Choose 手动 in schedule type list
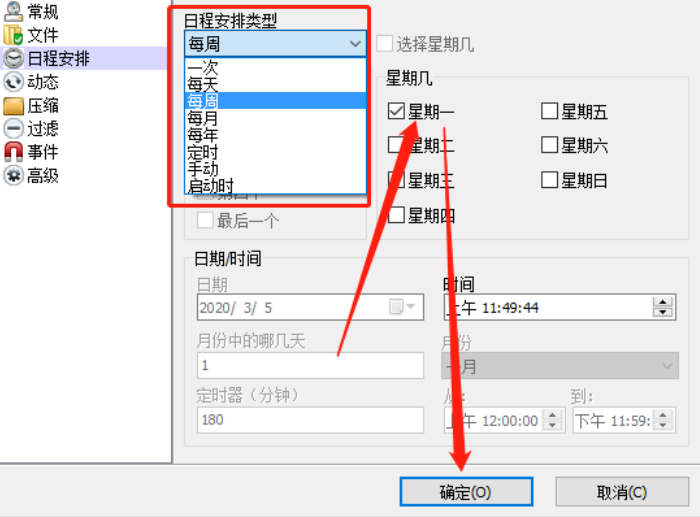The image size is (700, 517). (x=275, y=169)
